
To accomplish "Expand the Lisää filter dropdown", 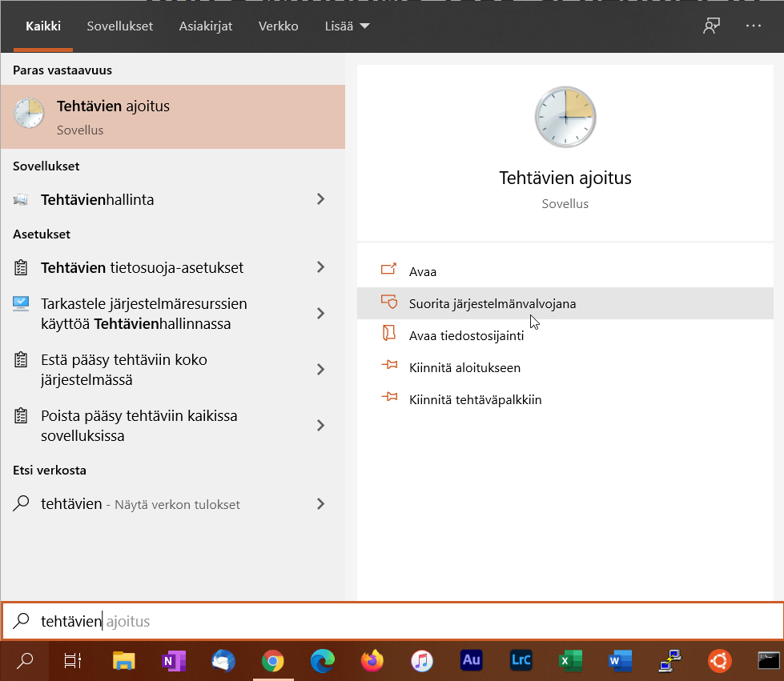I will point(347,26).
